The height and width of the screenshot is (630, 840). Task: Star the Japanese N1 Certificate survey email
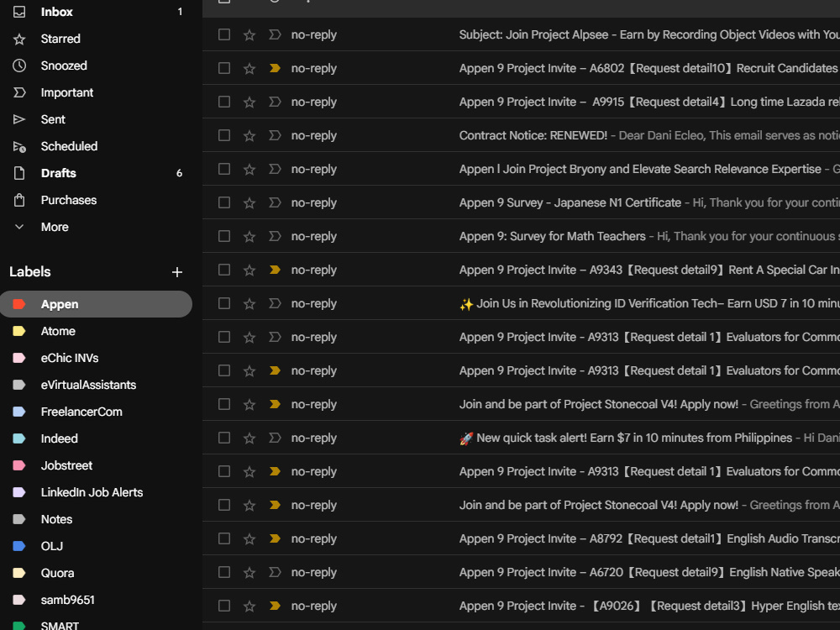coord(249,202)
